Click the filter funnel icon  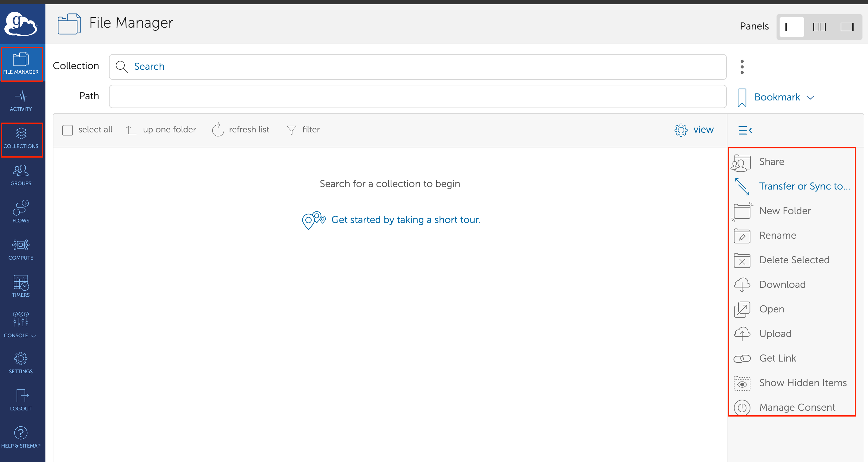pos(292,130)
